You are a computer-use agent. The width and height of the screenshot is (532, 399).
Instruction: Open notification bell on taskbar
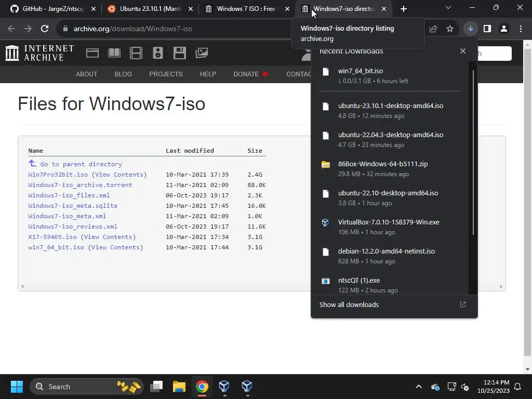[x=518, y=387]
